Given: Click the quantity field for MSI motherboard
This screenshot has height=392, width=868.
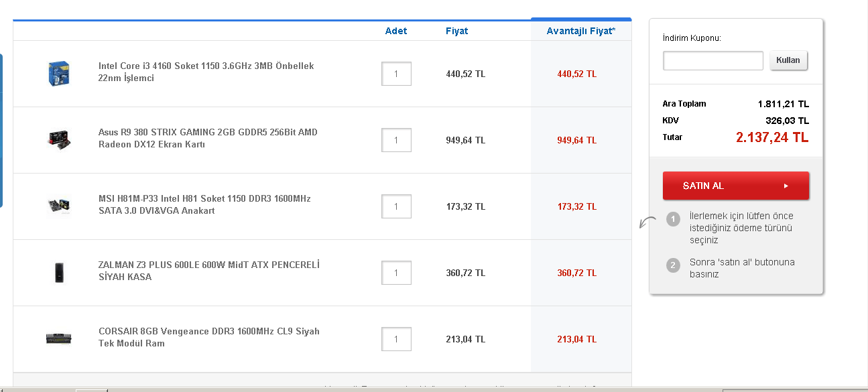Looking at the screenshot, I should tap(396, 206).
